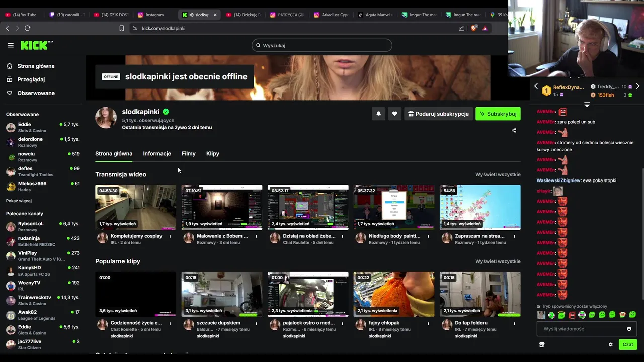Image resolution: width=644 pixels, height=362 pixels.
Task: Open options menu for Malowanie z Bobem video
Action: coord(256,236)
